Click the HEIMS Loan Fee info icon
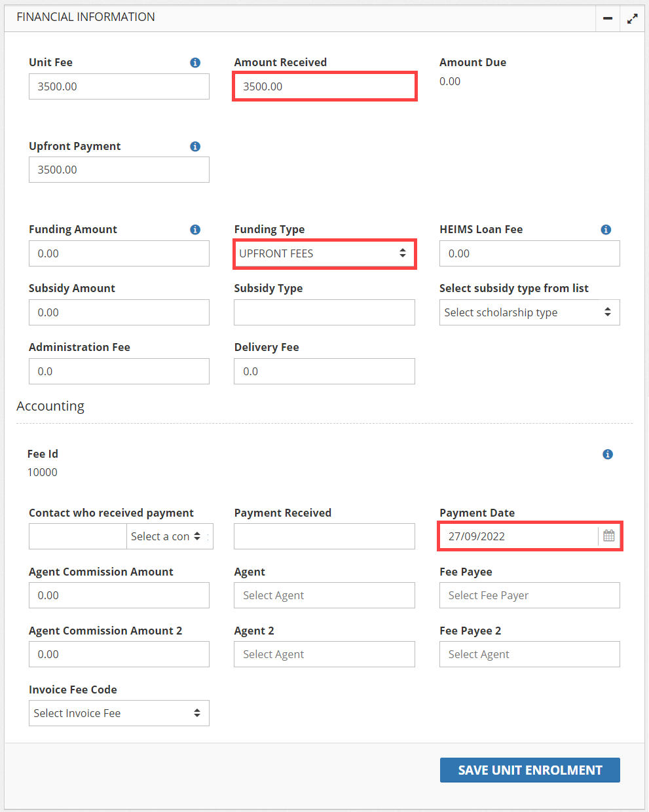This screenshot has width=649, height=812. [606, 230]
